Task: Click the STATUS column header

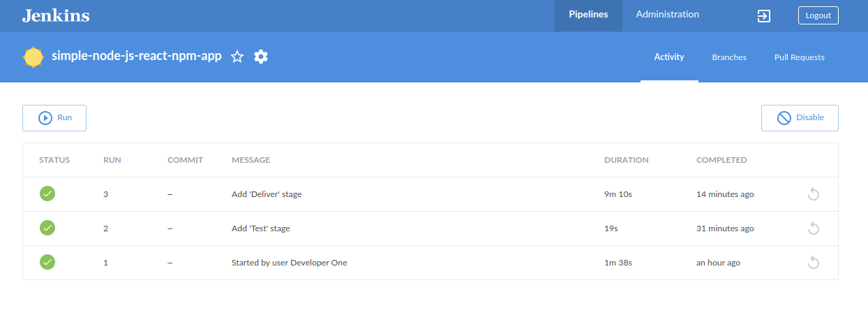Action: [x=54, y=160]
